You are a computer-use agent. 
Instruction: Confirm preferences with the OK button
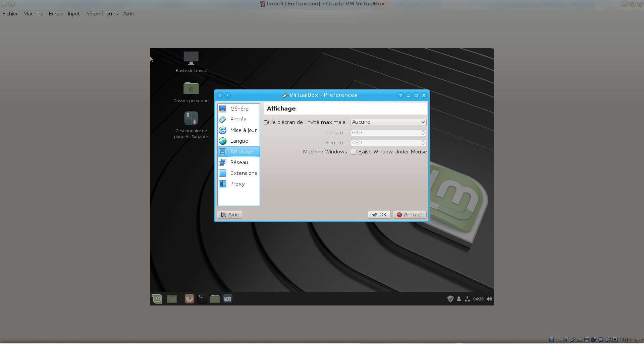click(x=379, y=215)
